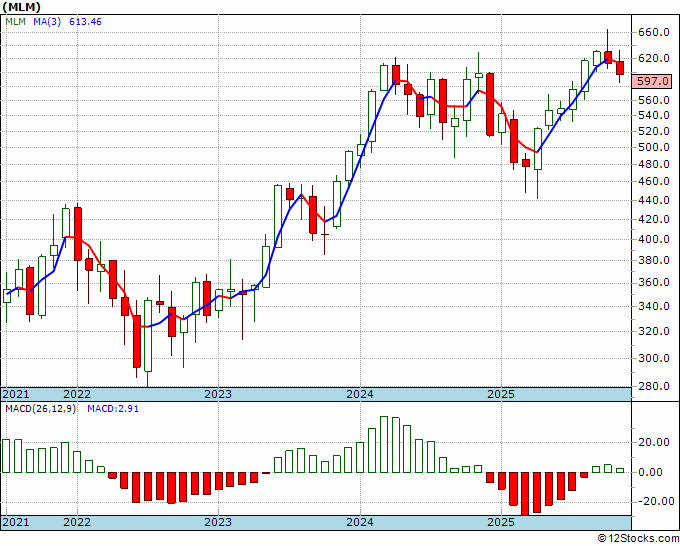Click the 660.0 price axis label

652,32
